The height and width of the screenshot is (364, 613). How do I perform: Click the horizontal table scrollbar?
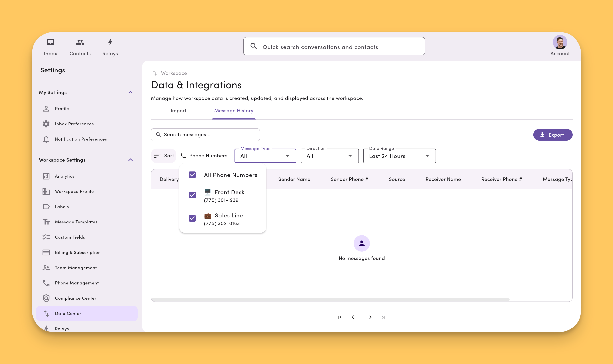(x=330, y=300)
